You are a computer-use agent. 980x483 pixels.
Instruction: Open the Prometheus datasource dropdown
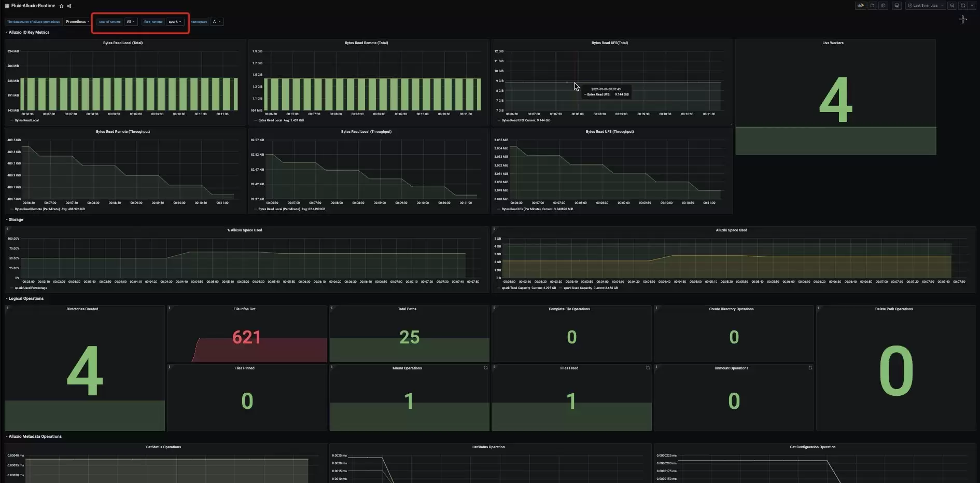77,22
